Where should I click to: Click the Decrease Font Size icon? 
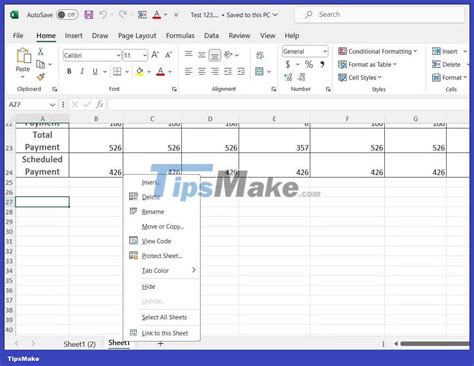tap(169, 55)
